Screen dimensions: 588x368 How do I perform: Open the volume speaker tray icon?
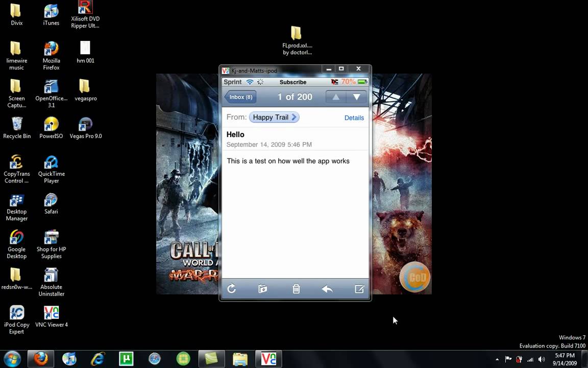[542, 359]
